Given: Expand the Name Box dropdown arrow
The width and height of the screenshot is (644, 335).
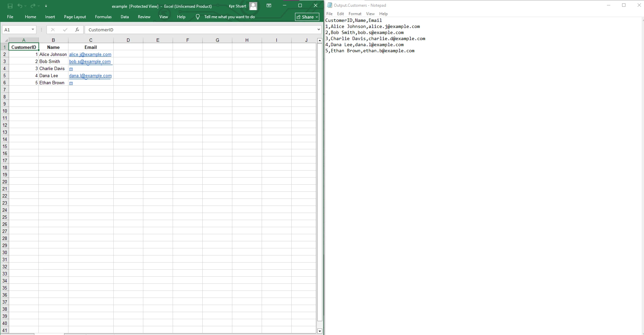Looking at the screenshot, I should (x=33, y=30).
